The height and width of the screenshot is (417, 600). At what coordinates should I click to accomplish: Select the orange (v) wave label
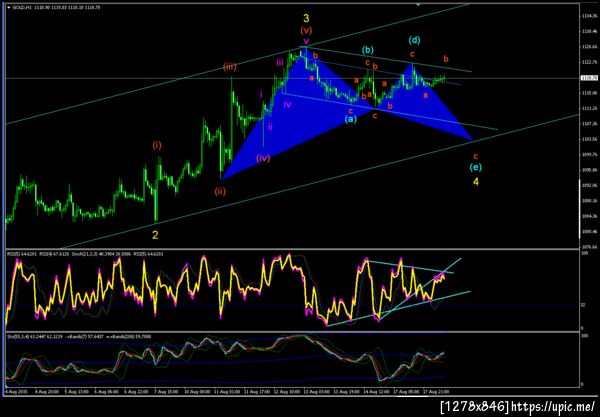[306, 30]
